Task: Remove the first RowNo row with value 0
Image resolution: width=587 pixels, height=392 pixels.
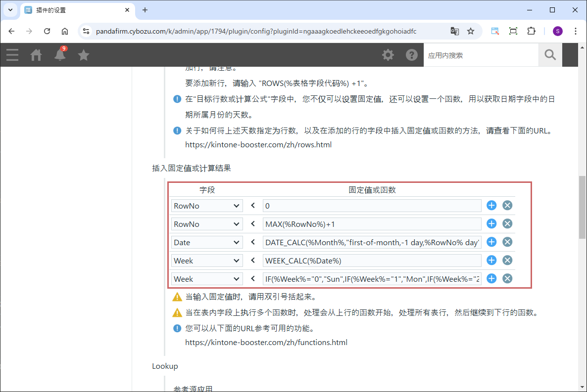Action: [507, 206]
